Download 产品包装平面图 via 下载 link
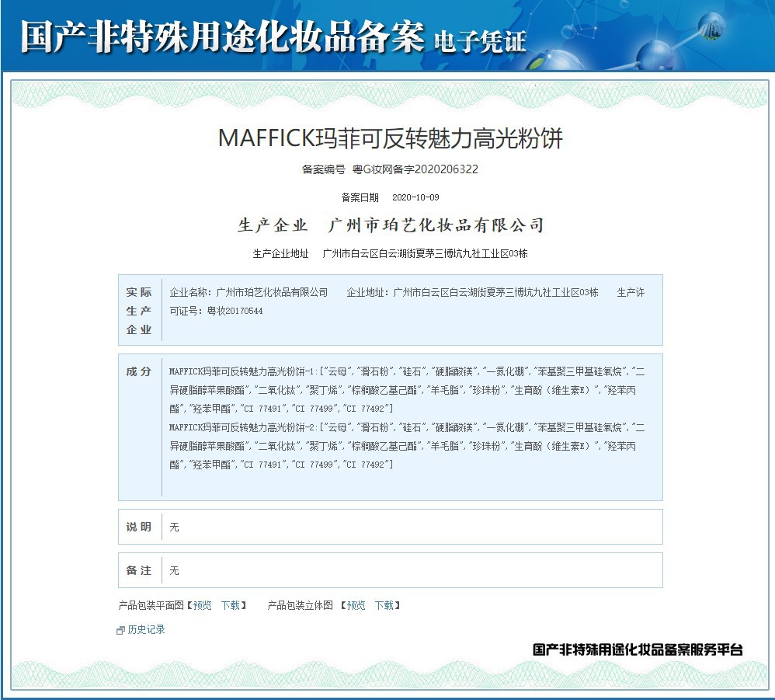775x700 pixels. [x=231, y=605]
